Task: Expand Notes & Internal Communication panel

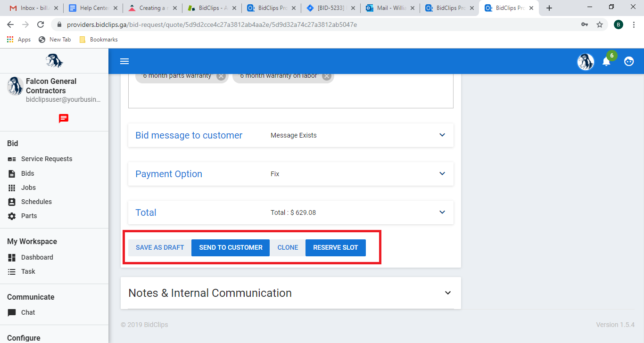Action: coord(291,293)
